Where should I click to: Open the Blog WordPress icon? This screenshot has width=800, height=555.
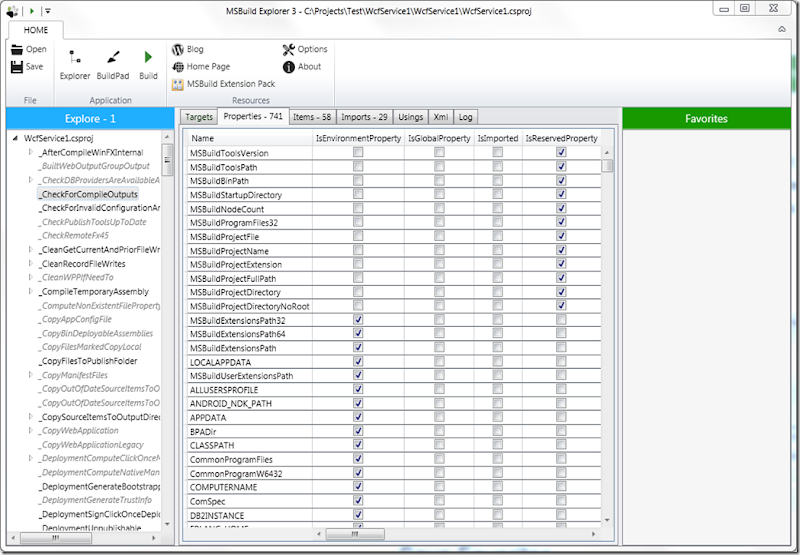click(x=178, y=49)
